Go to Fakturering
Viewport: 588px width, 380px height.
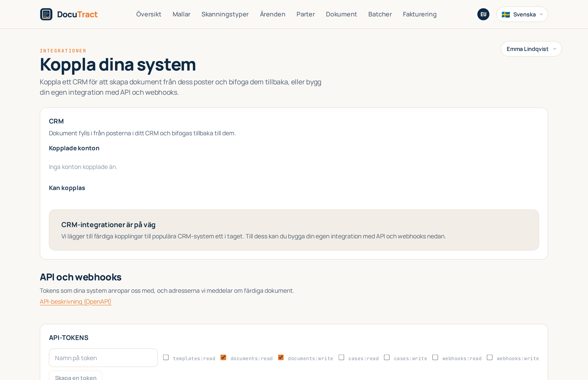(419, 14)
